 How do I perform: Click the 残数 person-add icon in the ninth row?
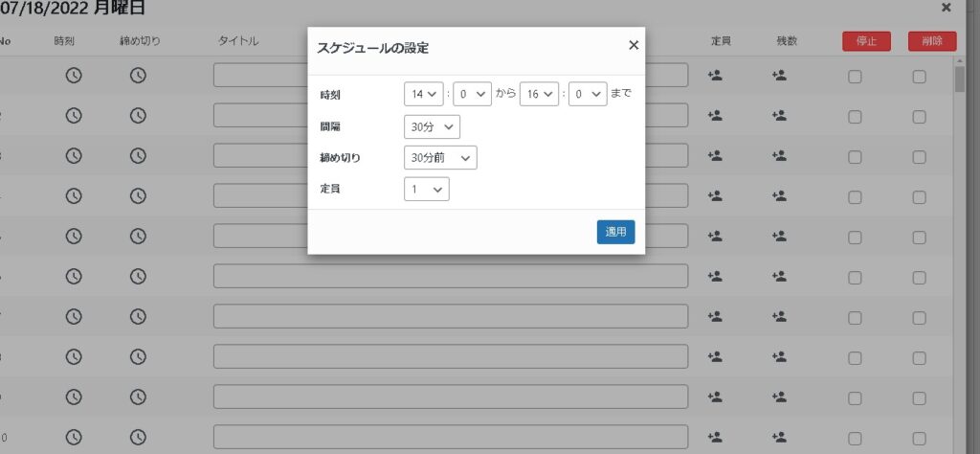click(779, 397)
